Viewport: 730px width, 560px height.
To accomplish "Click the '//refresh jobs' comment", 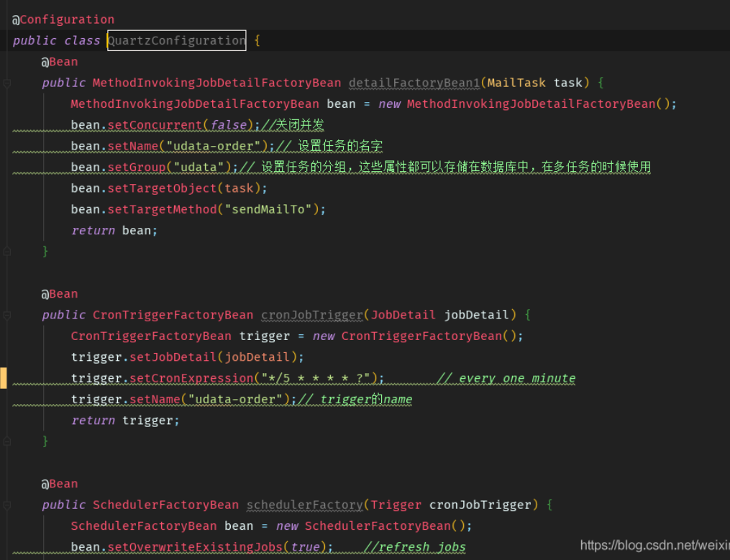I will click(x=414, y=547).
